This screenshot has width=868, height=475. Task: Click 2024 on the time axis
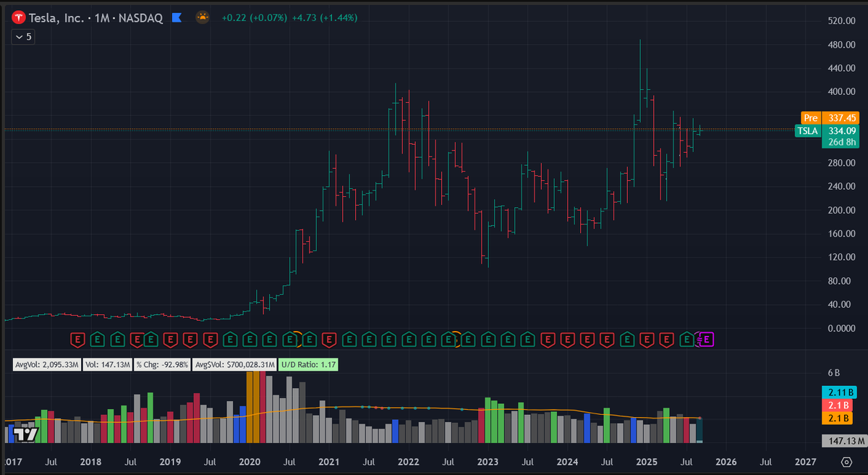point(568,461)
